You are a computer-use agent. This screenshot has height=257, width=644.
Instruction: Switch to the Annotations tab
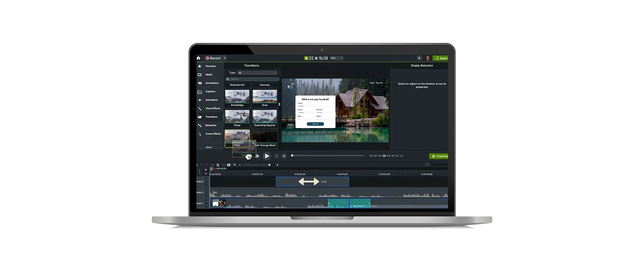click(x=210, y=83)
